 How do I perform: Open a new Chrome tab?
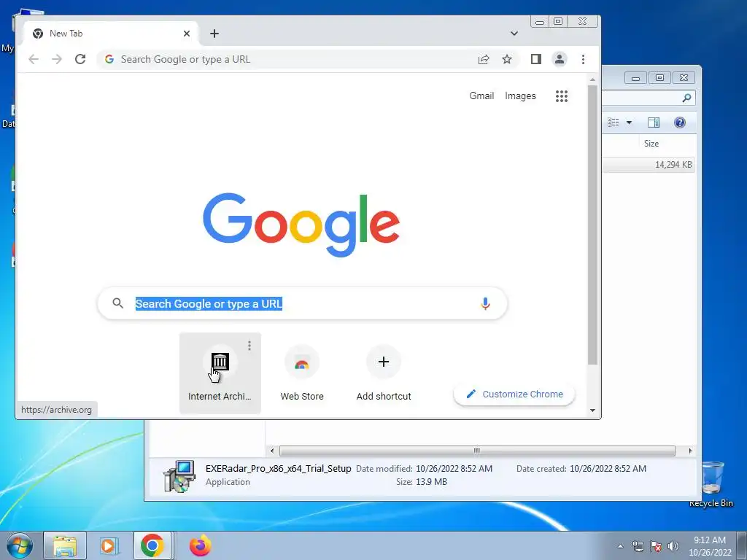point(214,34)
